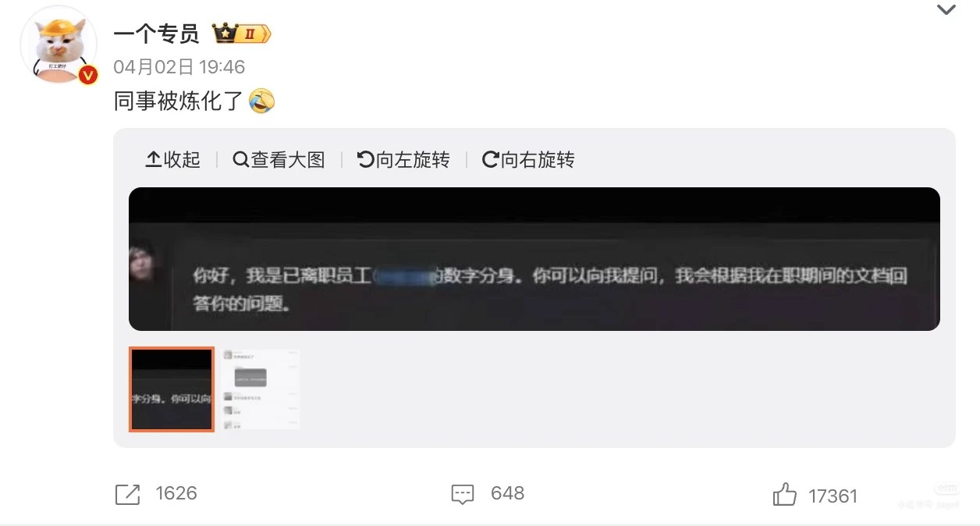Image resolution: width=980 pixels, height=526 pixels.
Task: Click the comment bubble icon
Action: [x=463, y=494]
